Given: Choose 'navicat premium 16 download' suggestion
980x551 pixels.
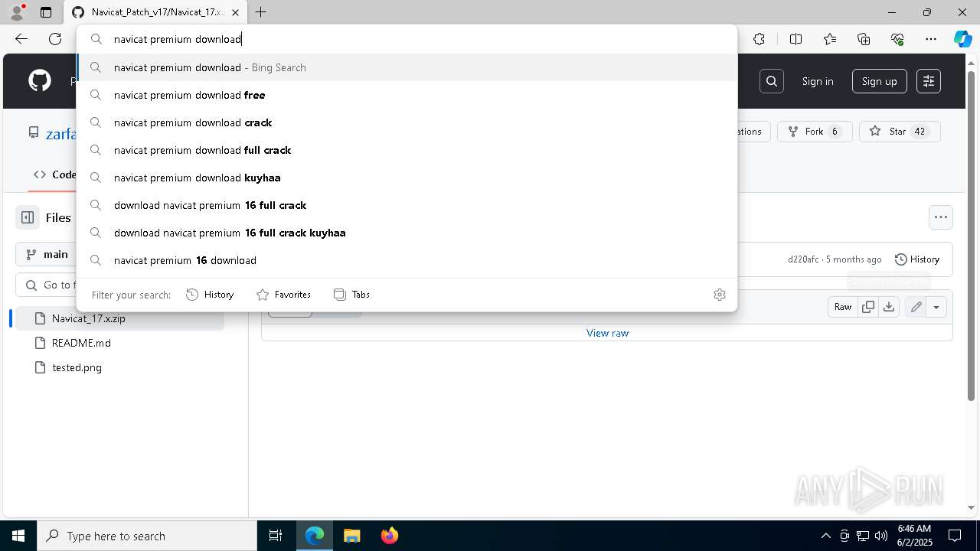Looking at the screenshot, I should [407, 260].
